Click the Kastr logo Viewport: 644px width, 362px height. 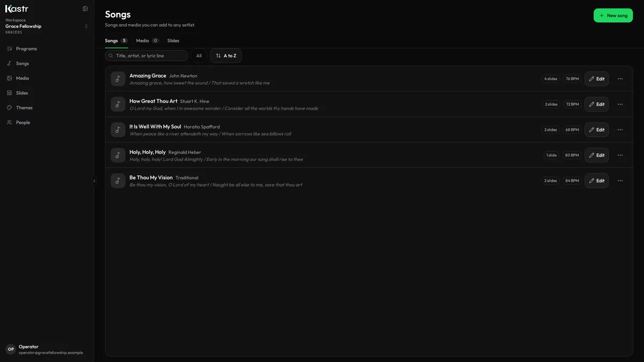(x=17, y=9)
